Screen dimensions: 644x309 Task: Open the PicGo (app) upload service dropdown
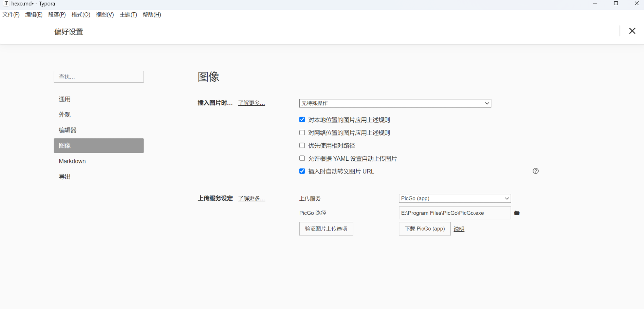pyautogui.click(x=455, y=198)
